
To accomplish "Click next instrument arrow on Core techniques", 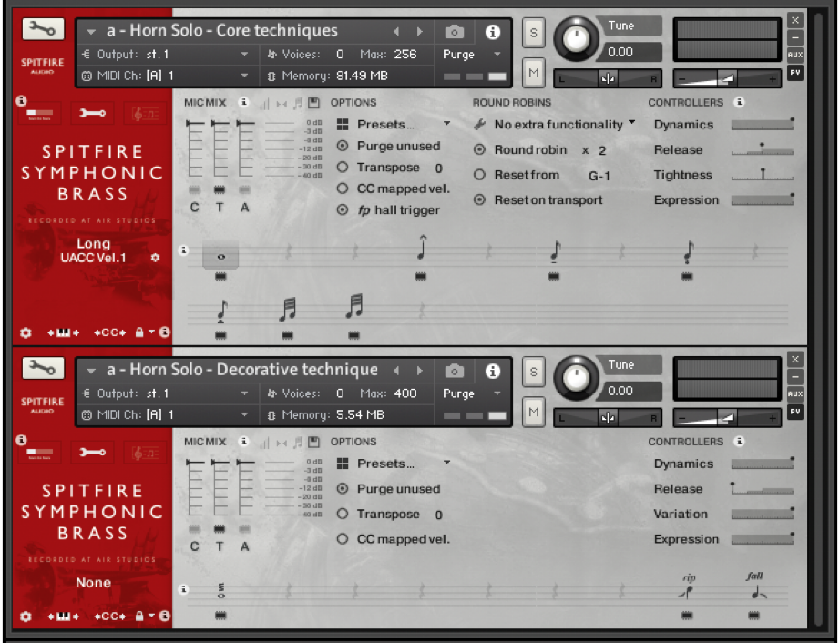I will tap(420, 32).
